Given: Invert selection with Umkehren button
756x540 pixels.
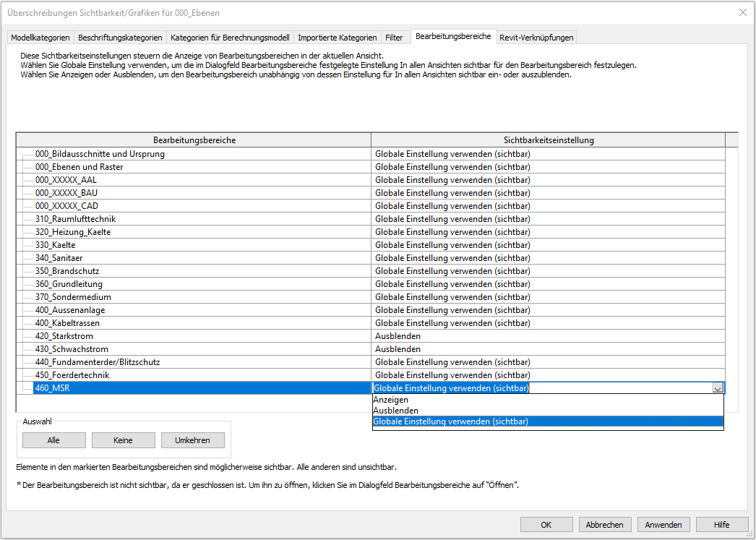Looking at the screenshot, I should (x=192, y=440).
